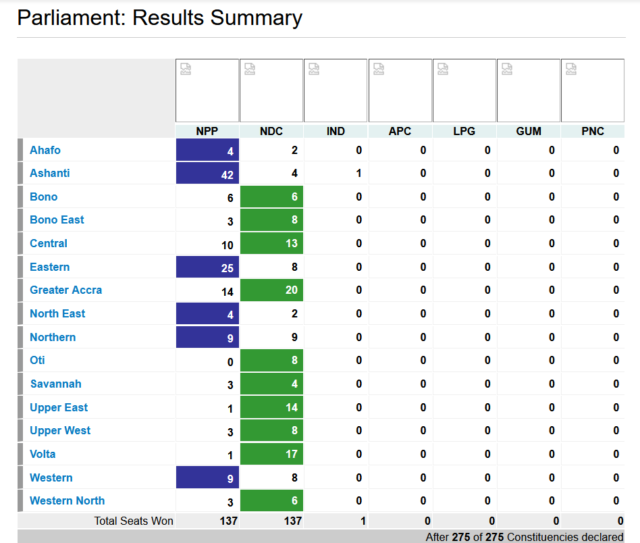Click the NPP total 137 value

point(228,521)
